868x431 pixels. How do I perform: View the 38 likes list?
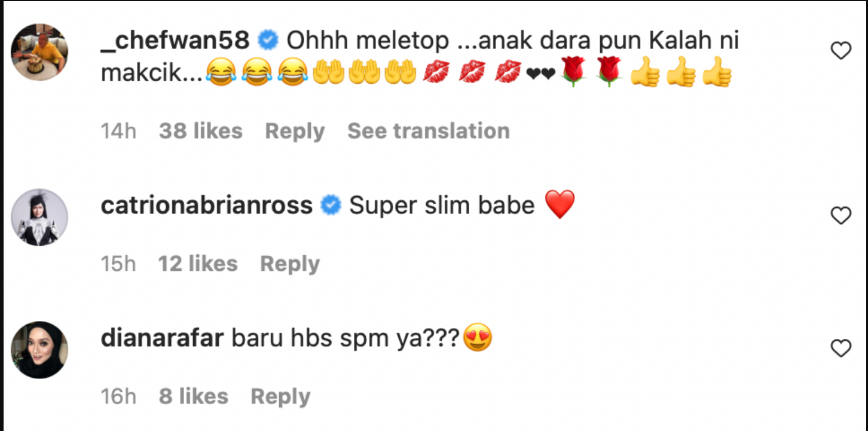(x=201, y=131)
